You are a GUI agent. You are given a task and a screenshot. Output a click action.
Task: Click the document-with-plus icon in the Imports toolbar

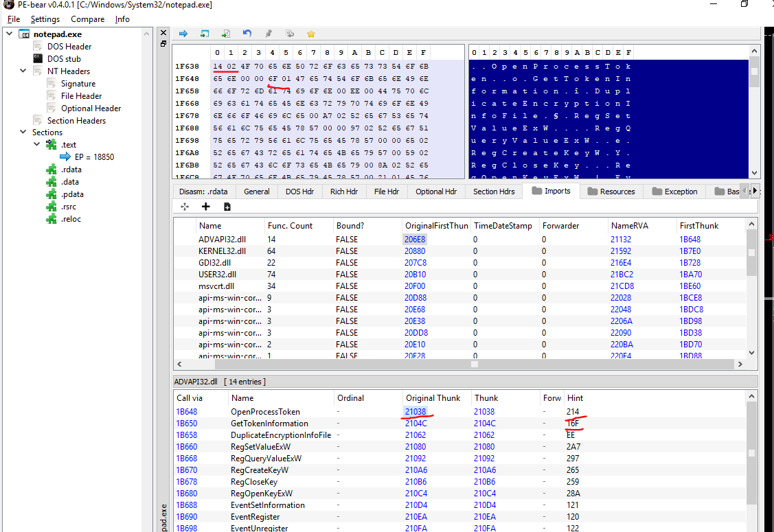click(227, 207)
